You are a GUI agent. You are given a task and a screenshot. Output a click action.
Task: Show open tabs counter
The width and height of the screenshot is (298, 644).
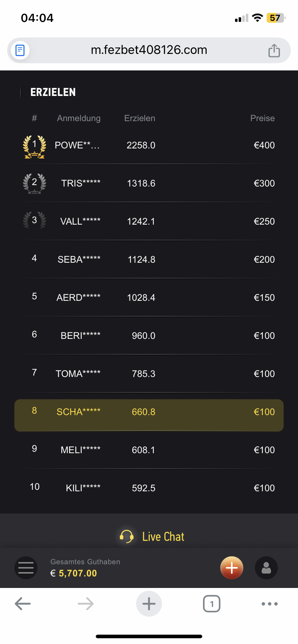click(212, 604)
